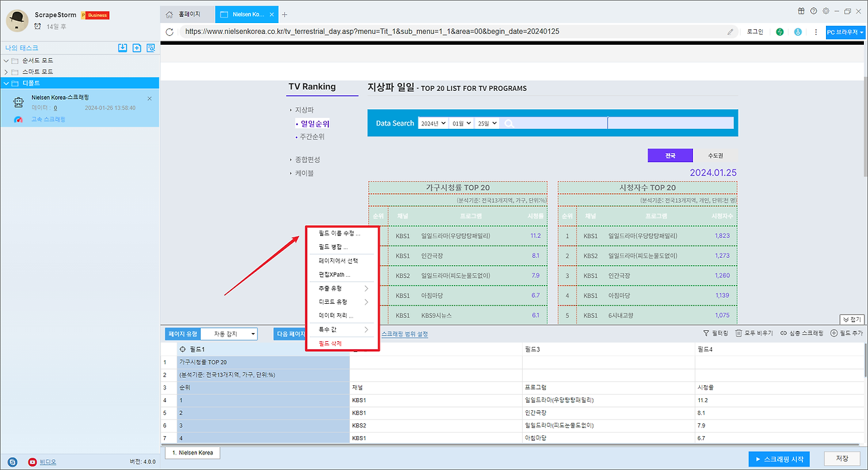Screen dimensions: 868x470
Task: Click 케이블 in TV Ranking menu
Action: pyautogui.click(x=304, y=173)
